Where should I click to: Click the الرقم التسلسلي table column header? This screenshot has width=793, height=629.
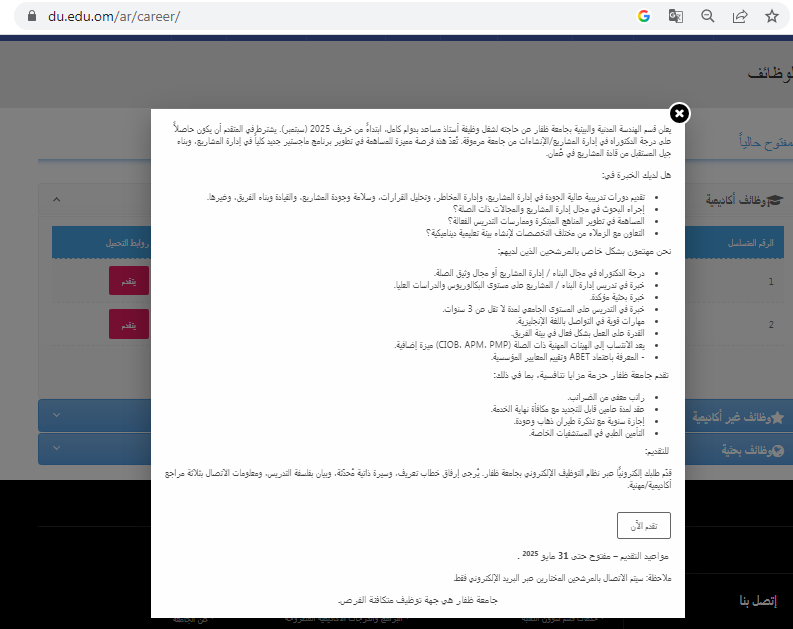[754, 242]
